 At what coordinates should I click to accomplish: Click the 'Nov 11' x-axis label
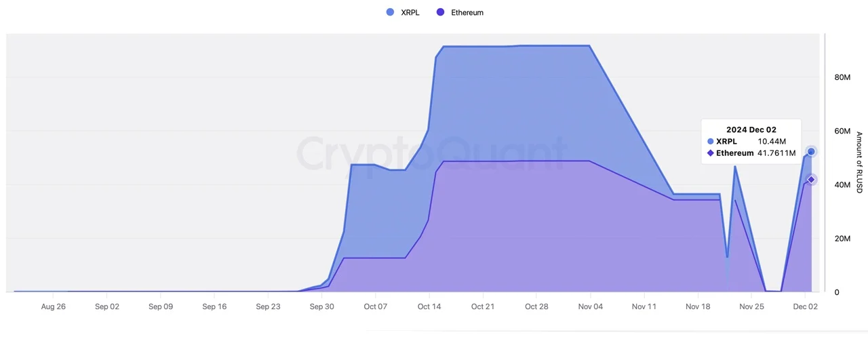point(644,306)
